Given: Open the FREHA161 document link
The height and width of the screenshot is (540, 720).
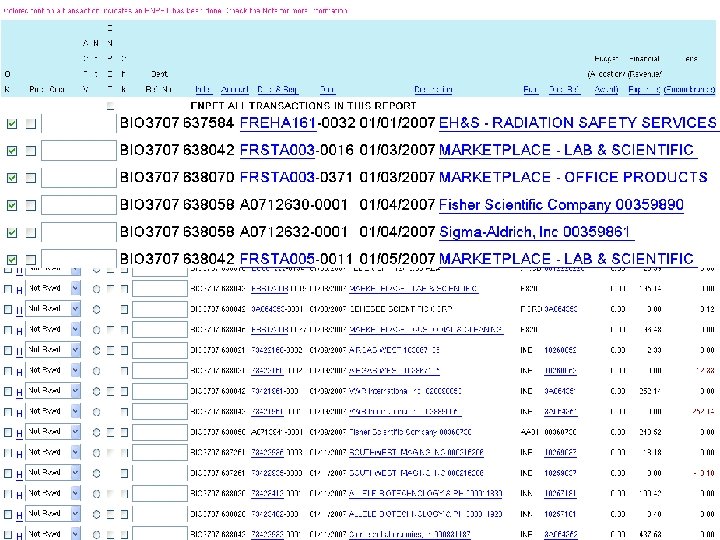Looking at the screenshot, I should 278,123.
